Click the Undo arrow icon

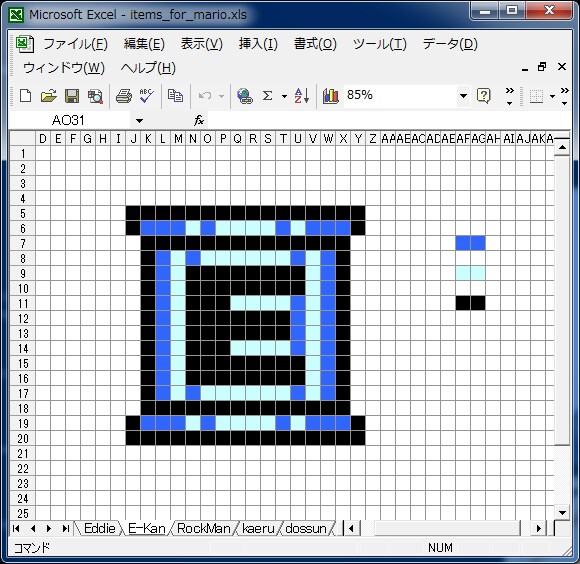[x=205, y=96]
